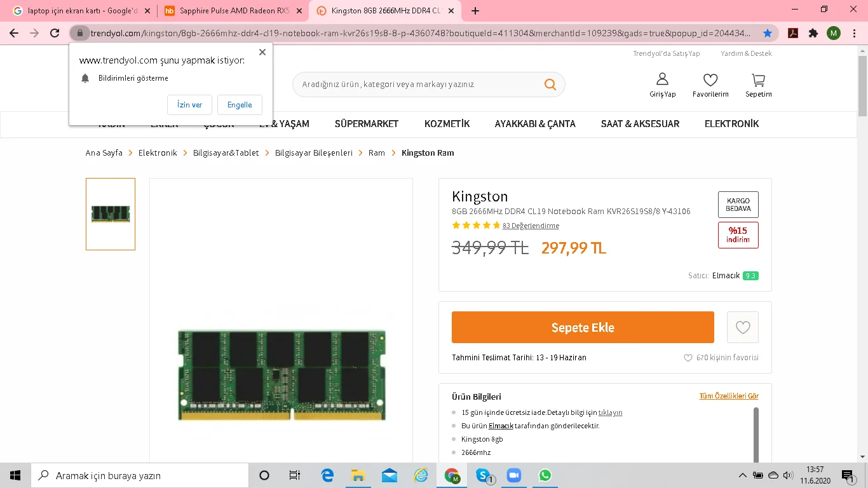Click İzin ver to allow notifications
Screen dimensions: 868x488
coord(189,105)
